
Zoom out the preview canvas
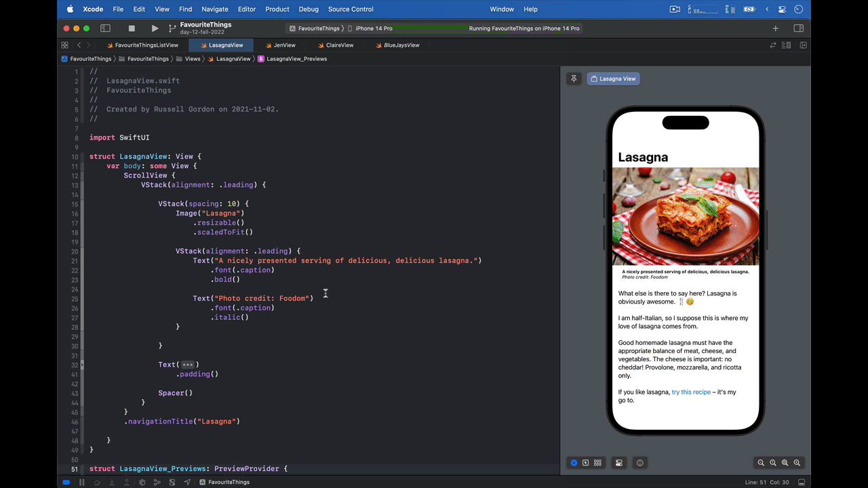tap(761, 463)
